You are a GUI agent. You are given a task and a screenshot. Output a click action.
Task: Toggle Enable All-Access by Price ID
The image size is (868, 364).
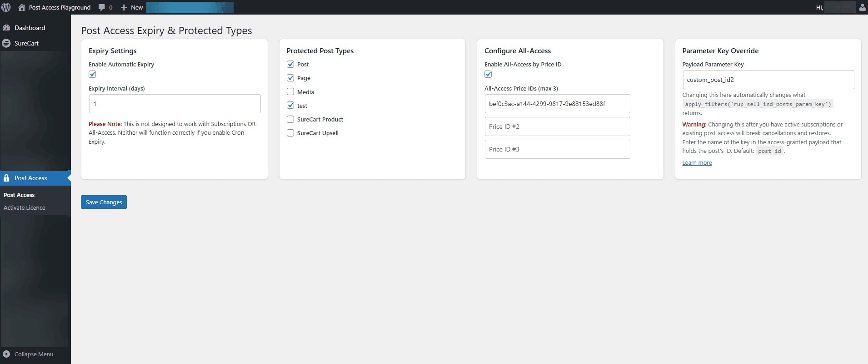(x=488, y=74)
